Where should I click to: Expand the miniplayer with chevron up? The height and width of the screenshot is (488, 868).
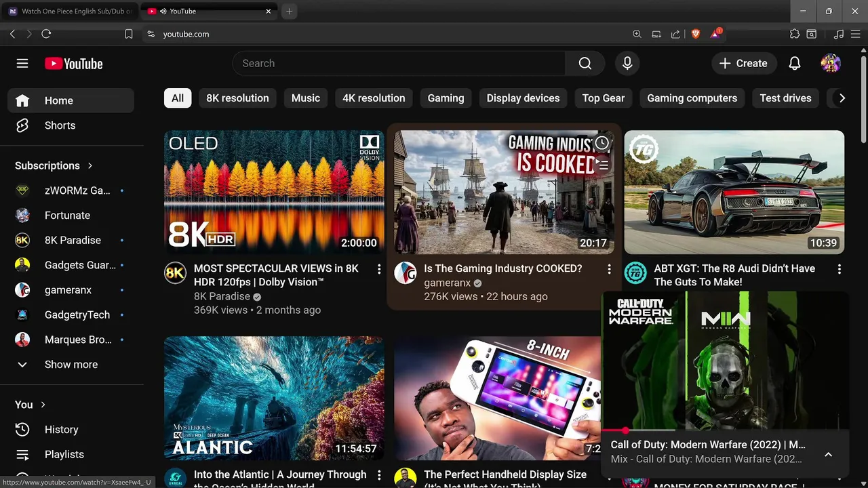click(x=828, y=454)
